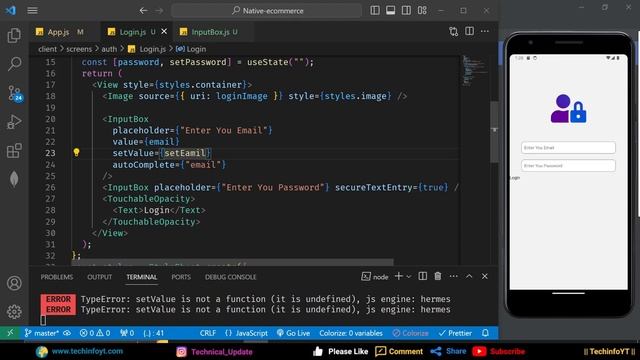Click the Login symbol breadcrumb

191,49
